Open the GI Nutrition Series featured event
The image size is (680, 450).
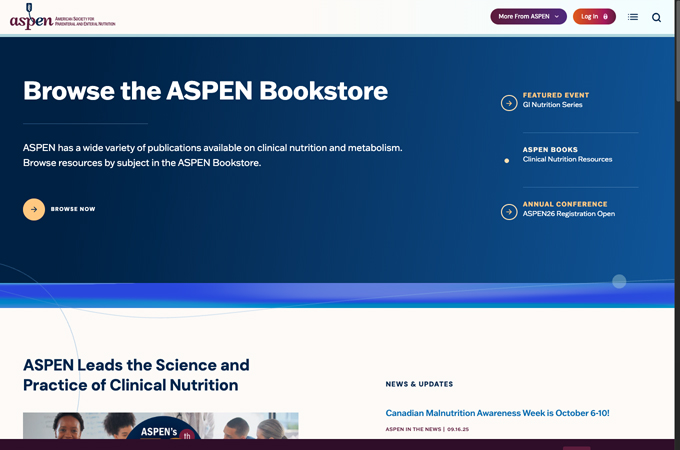coord(552,104)
